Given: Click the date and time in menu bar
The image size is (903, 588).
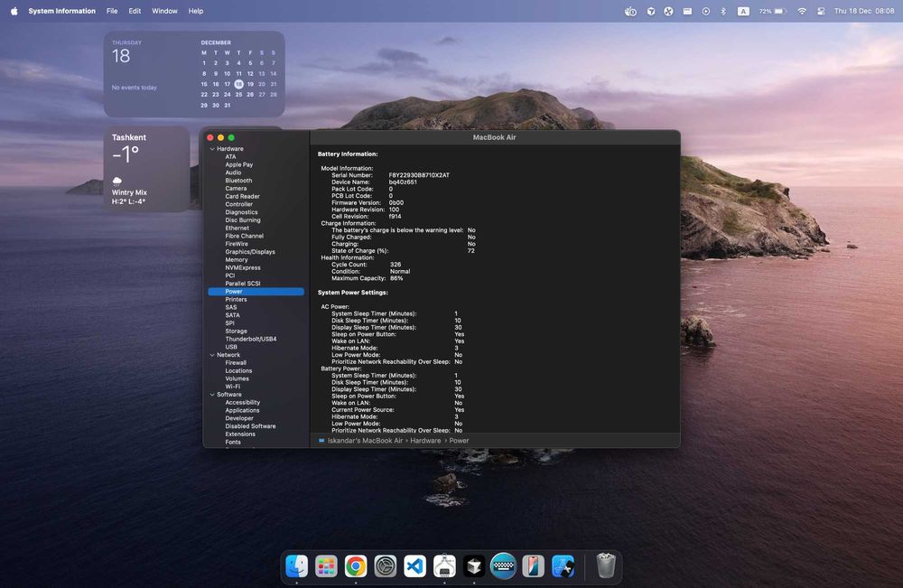Looking at the screenshot, I should (864, 11).
